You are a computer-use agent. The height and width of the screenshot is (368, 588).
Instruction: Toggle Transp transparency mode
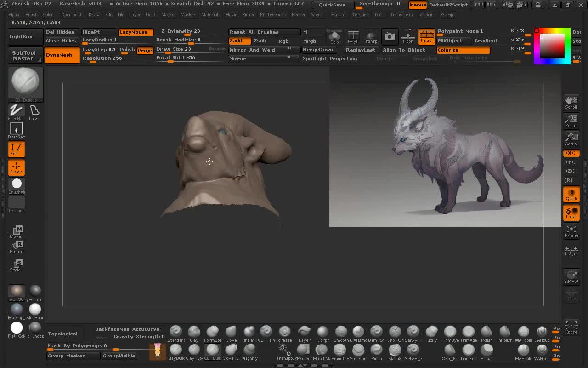[371, 36]
